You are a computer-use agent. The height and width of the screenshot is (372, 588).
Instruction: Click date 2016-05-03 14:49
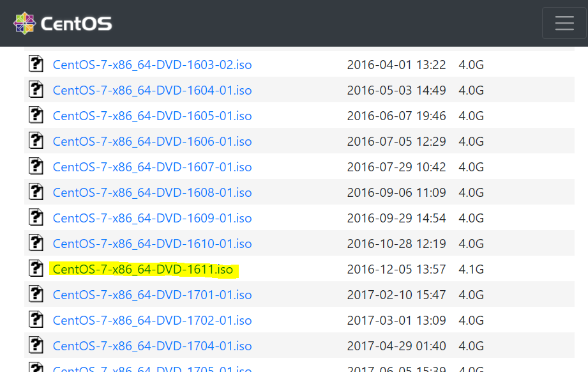[x=396, y=91]
